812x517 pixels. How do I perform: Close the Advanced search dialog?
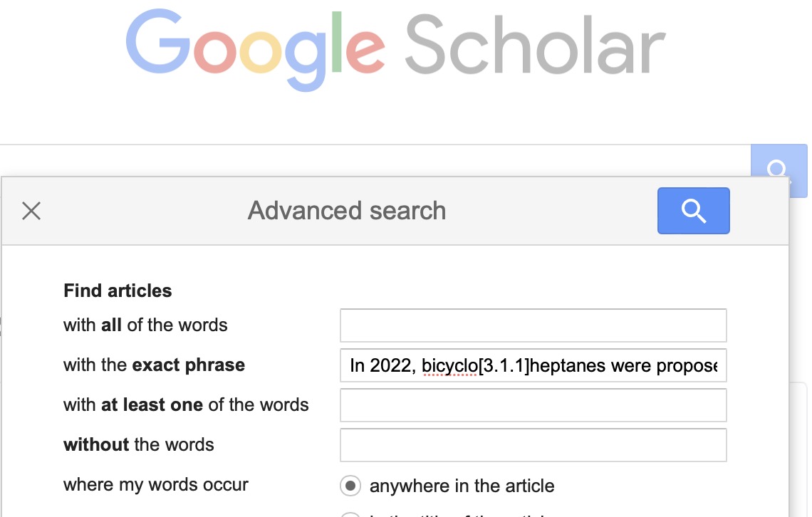[31, 211]
